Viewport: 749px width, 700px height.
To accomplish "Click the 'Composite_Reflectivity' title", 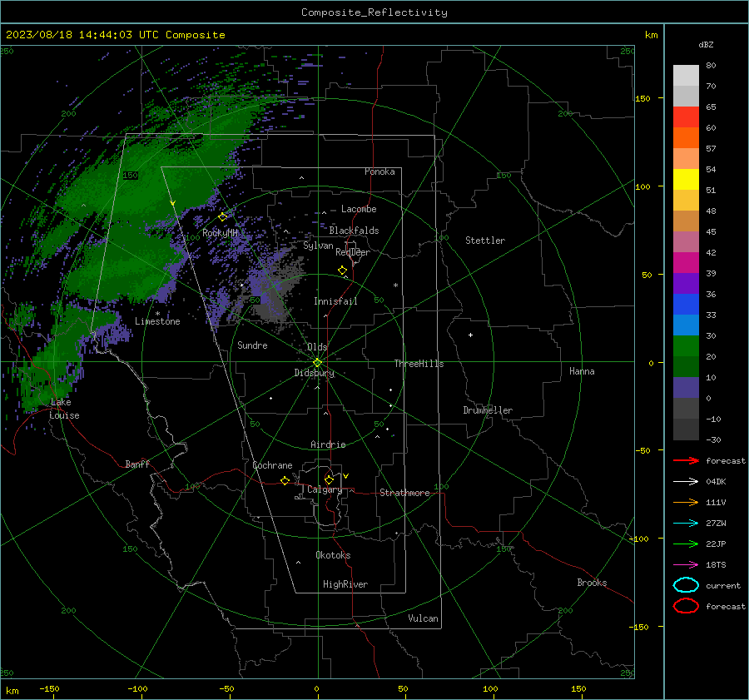I will 374,12.
